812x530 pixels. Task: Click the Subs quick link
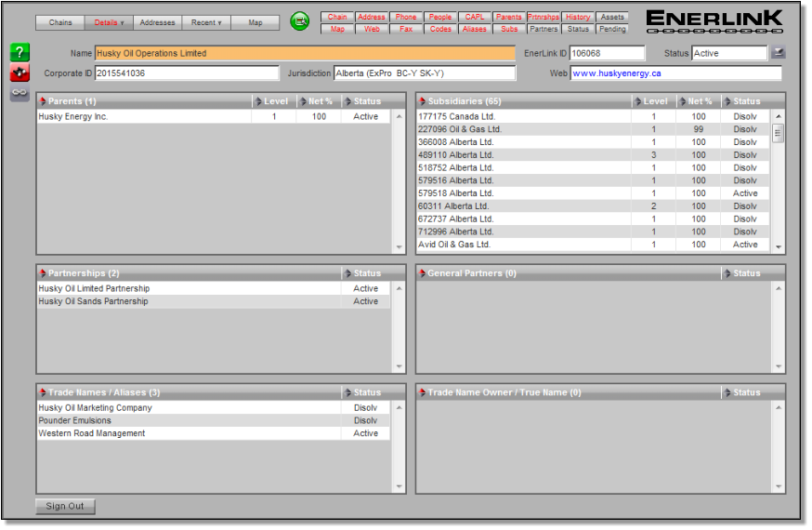pyautogui.click(x=509, y=29)
